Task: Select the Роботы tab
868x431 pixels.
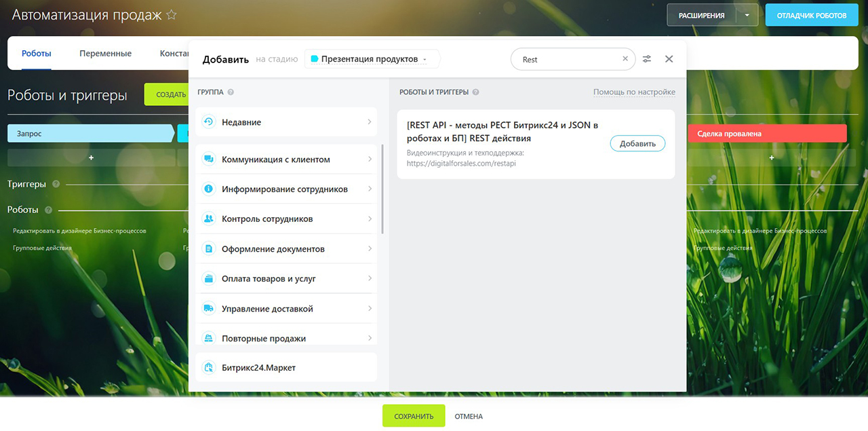Action: [x=37, y=54]
